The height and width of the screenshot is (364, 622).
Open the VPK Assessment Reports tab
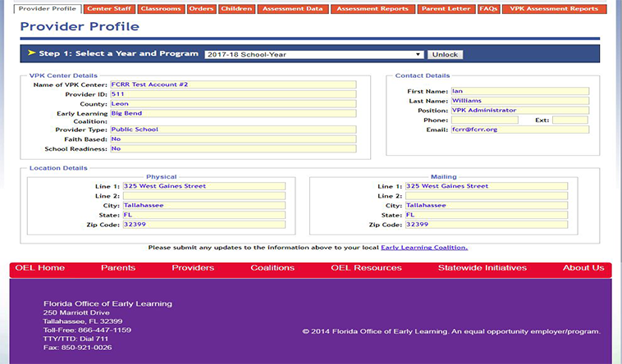554,9
